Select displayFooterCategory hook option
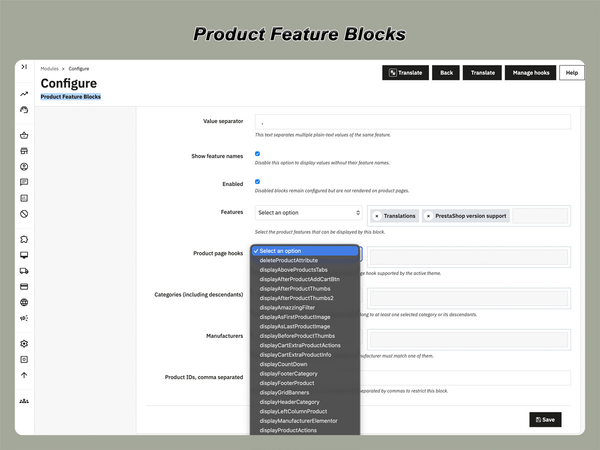This screenshot has height=450, width=600. tap(305, 374)
